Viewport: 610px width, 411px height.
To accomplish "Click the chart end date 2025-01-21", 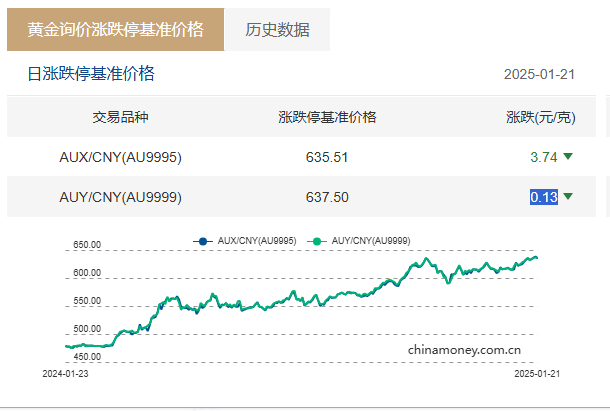I will click(537, 374).
